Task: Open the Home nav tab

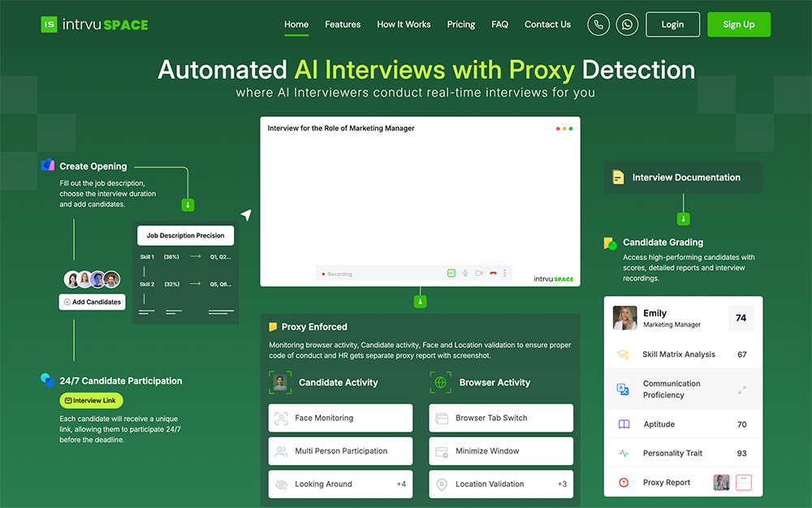Action: tap(296, 24)
